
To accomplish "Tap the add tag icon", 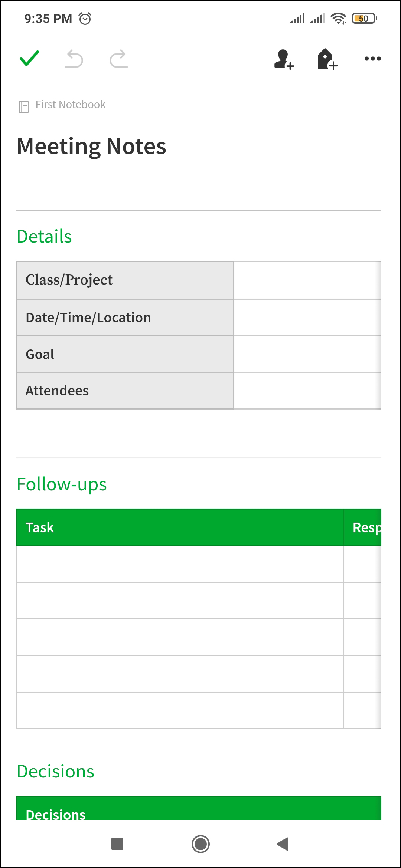I will click(327, 59).
